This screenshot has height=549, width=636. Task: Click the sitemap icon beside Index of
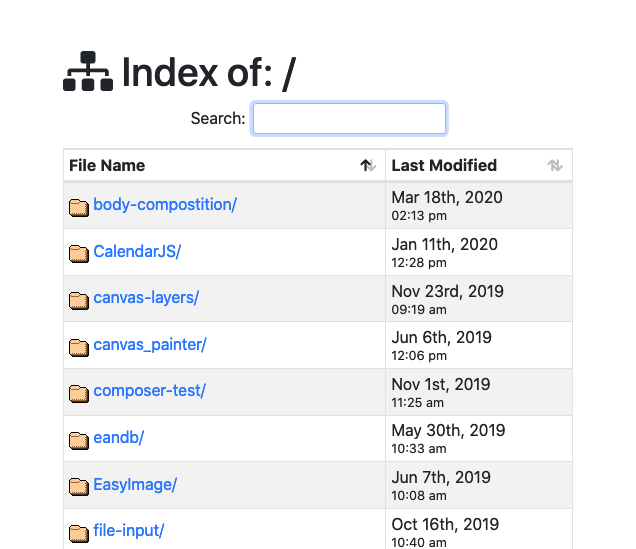(88, 71)
